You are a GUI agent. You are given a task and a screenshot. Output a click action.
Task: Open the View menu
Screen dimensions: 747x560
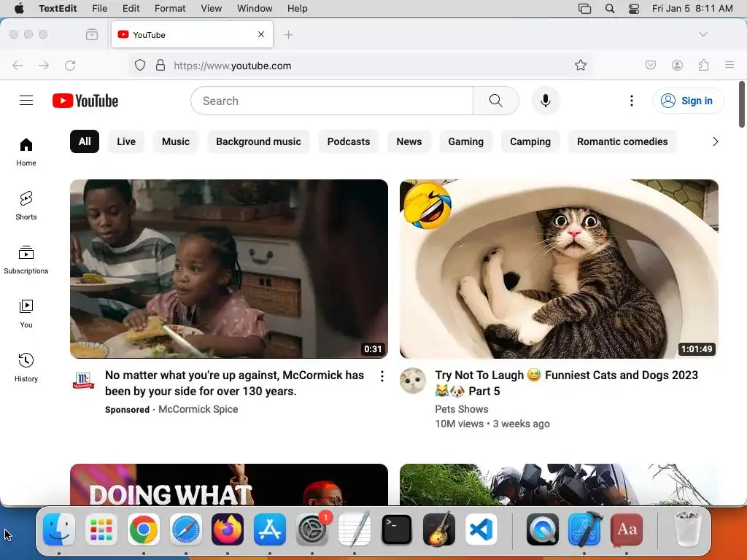(x=211, y=9)
